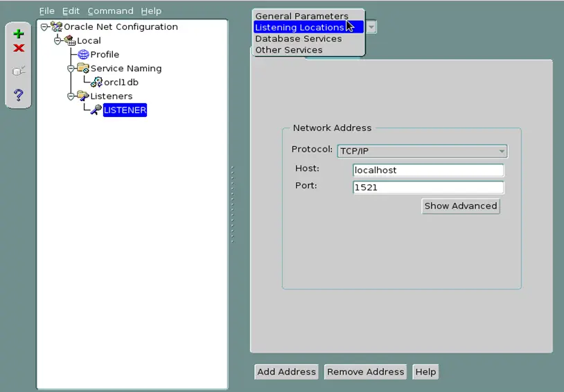This screenshot has width=564, height=392.
Task: Open the File menu
Action: (x=46, y=11)
